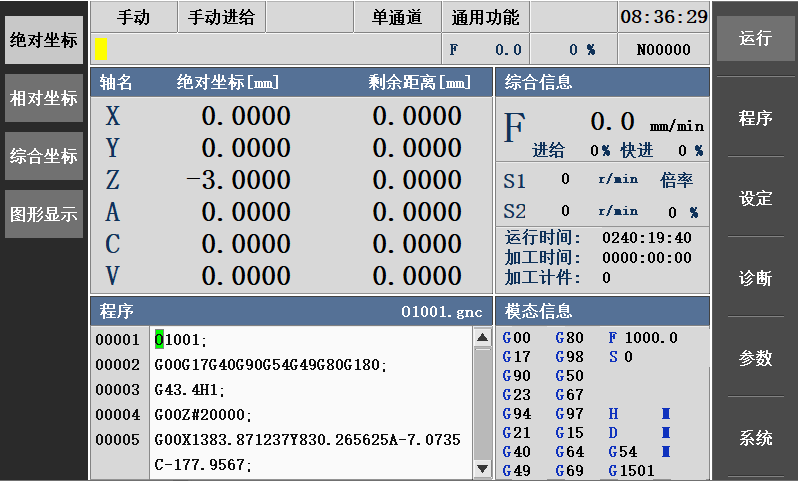Click the green highlighted cursor in O1001 line
The height and width of the screenshot is (481, 798).
pyautogui.click(x=159, y=339)
